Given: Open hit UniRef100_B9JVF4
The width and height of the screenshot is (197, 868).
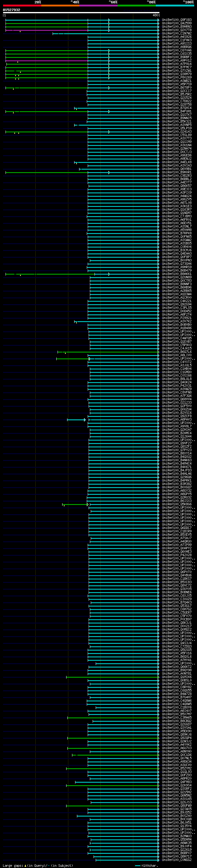Looking at the screenshot, I should coord(177,846).
